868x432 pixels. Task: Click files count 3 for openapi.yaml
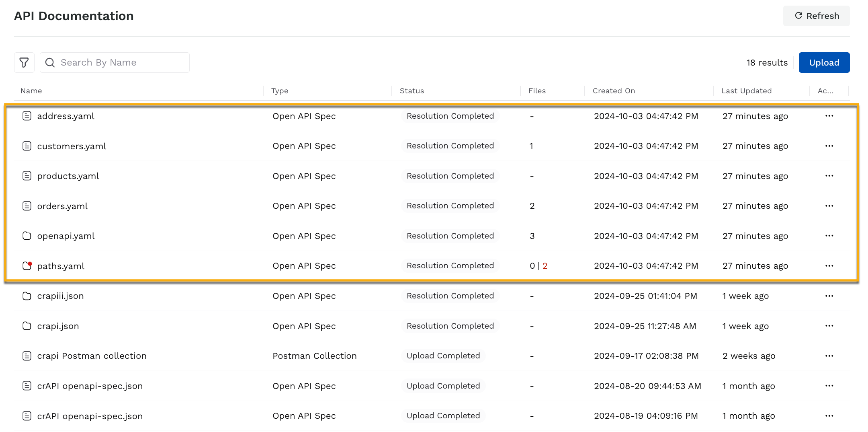pos(532,236)
